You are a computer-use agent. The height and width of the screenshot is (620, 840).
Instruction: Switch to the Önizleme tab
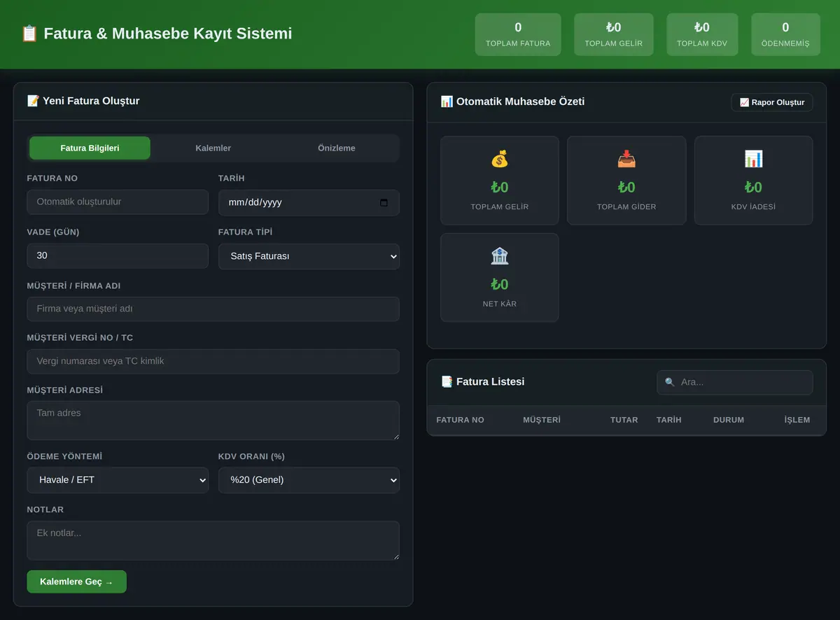[x=337, y=148]
